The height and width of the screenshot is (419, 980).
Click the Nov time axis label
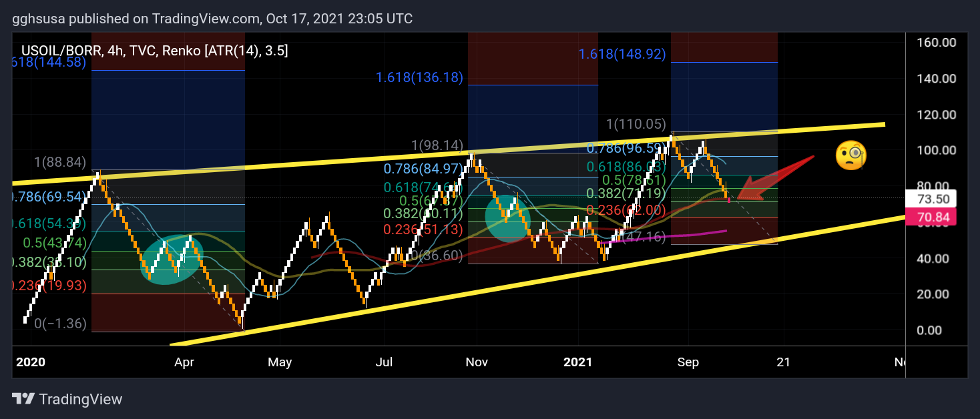tap(477, 362)
